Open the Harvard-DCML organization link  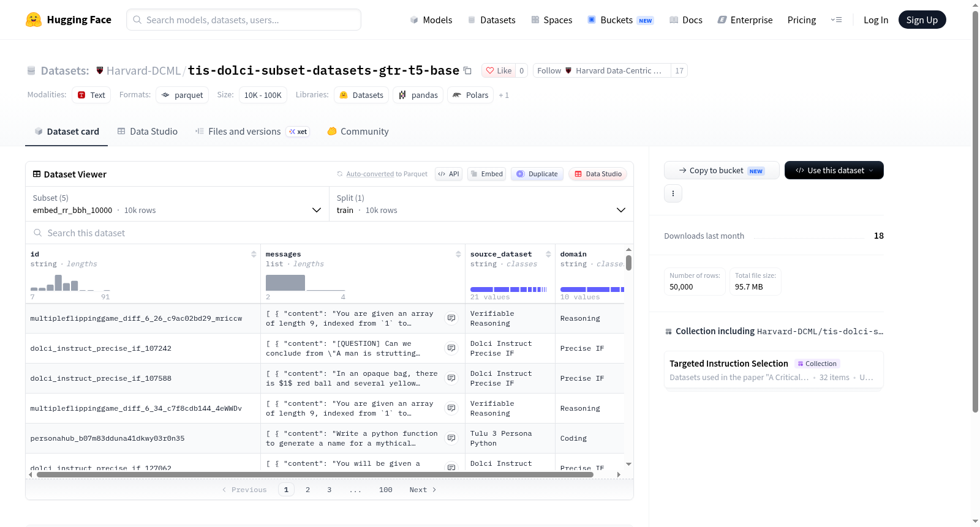(143, 70)
